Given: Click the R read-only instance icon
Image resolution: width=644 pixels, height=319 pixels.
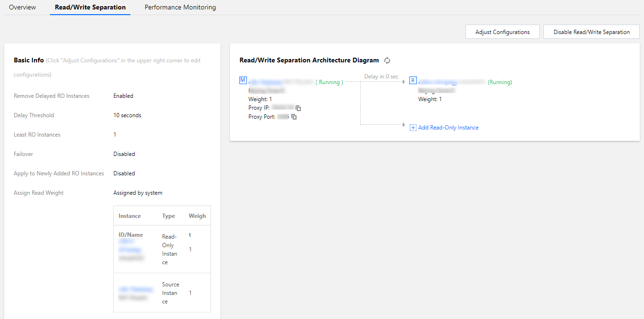Looking at the screenshot, I should pos(413,80).
